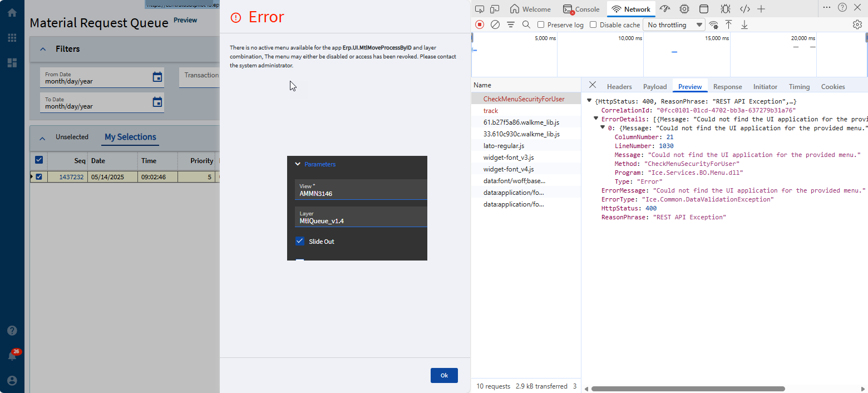This screenshot has width=868, height=393.
Task: Enable the Preserve log checkbox
Action: pos(541,24)
